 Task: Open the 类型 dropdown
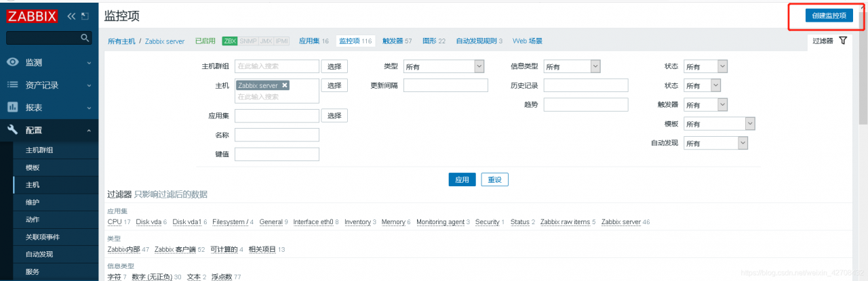click(x=443, y=66)
